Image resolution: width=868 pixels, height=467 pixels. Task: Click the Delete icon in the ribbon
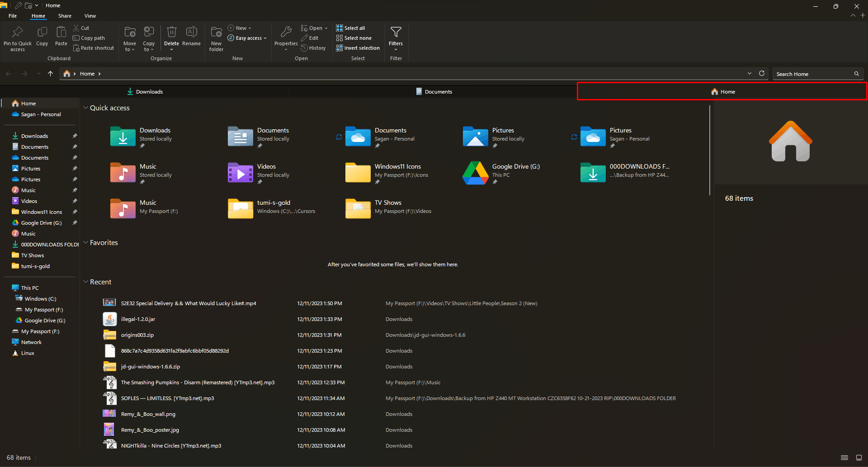tap(171, 33)
